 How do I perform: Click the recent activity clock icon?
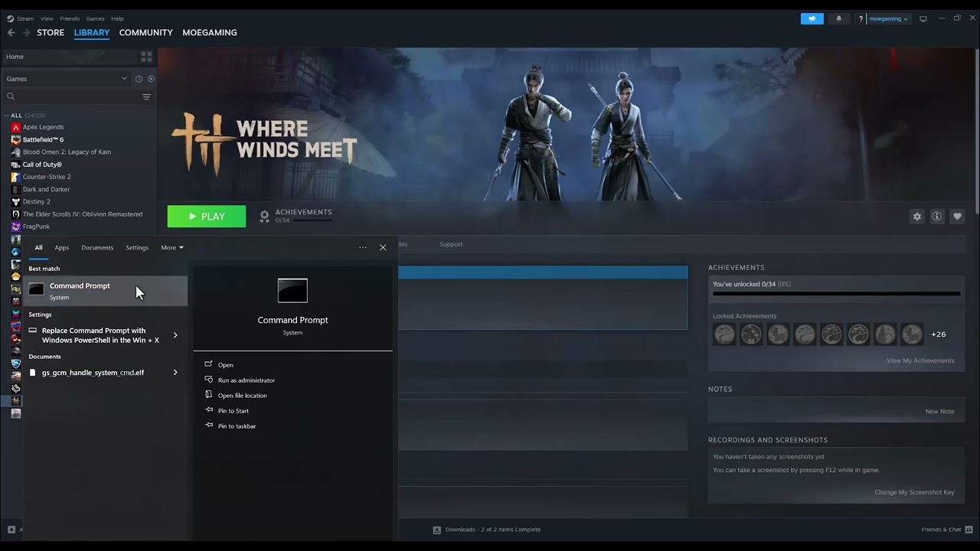pyautogui.click(x=139, y=79)
